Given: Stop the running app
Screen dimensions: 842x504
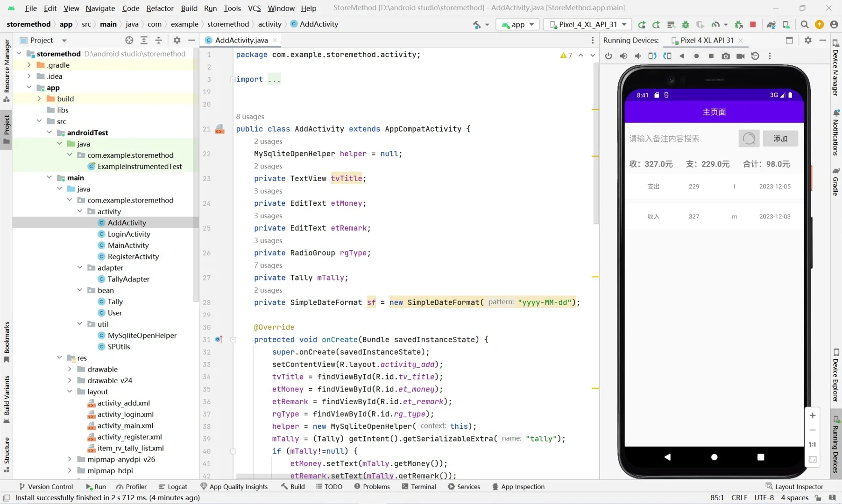Looking at the screenshot, I should [x=753, y=24].
